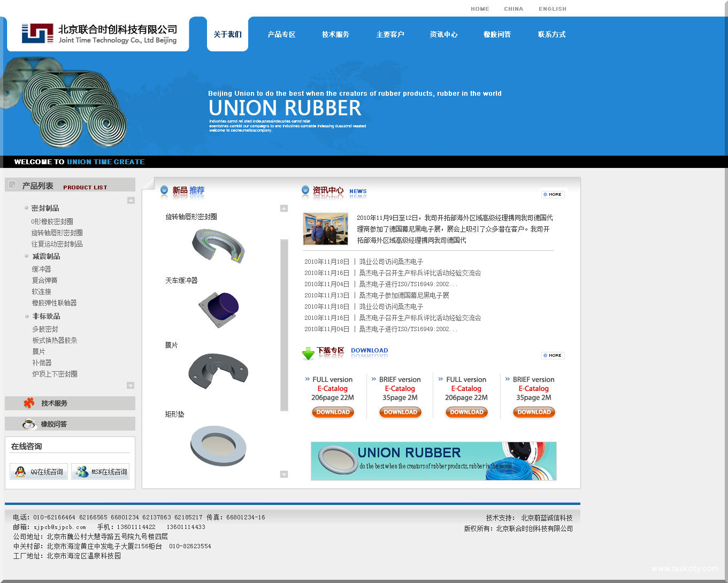Select 软连接 in product list
Screen dimensions: 728x583
point(41,291)
